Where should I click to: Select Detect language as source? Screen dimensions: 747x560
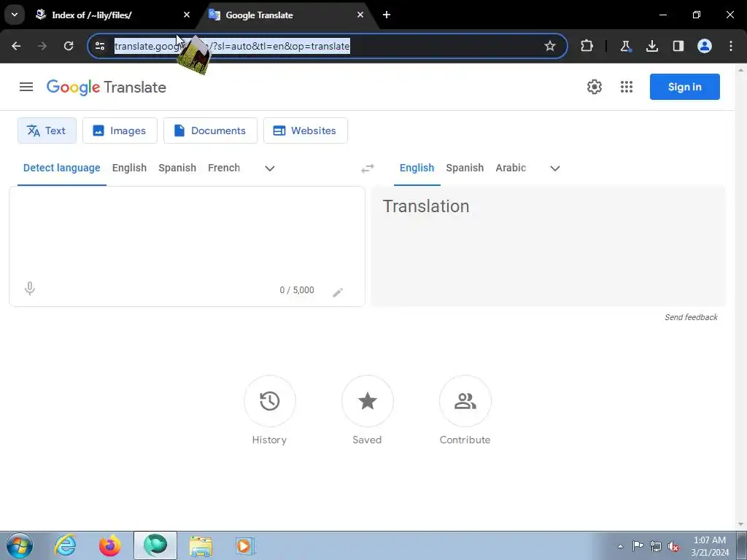pyautogui.click(x=62, y=168)
